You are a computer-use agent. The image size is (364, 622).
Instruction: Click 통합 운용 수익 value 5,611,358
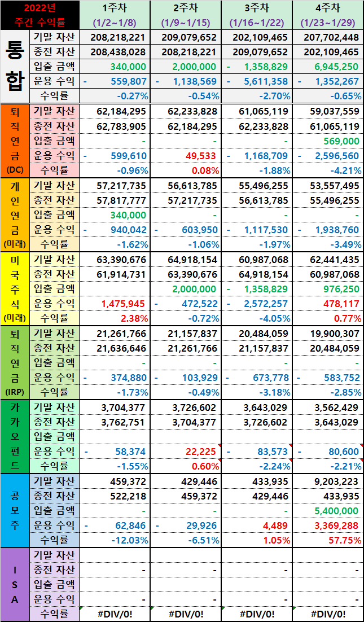(257, 81)
